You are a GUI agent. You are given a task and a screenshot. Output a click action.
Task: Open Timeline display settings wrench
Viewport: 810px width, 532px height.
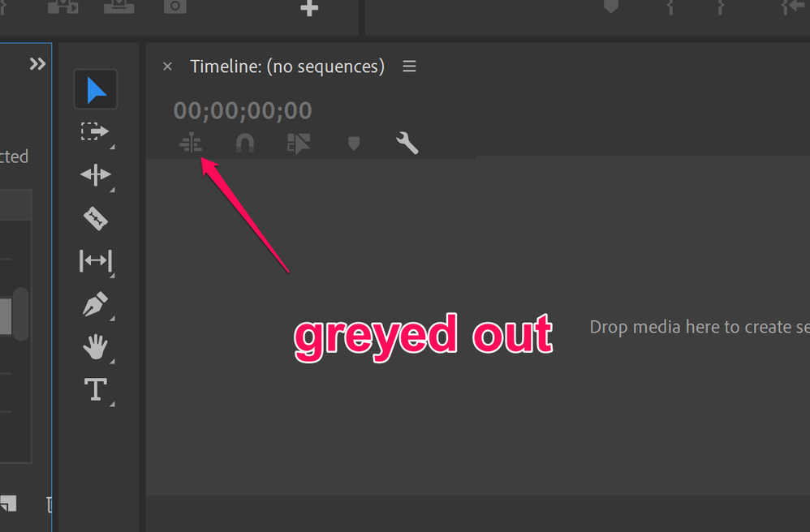(407, 143)
